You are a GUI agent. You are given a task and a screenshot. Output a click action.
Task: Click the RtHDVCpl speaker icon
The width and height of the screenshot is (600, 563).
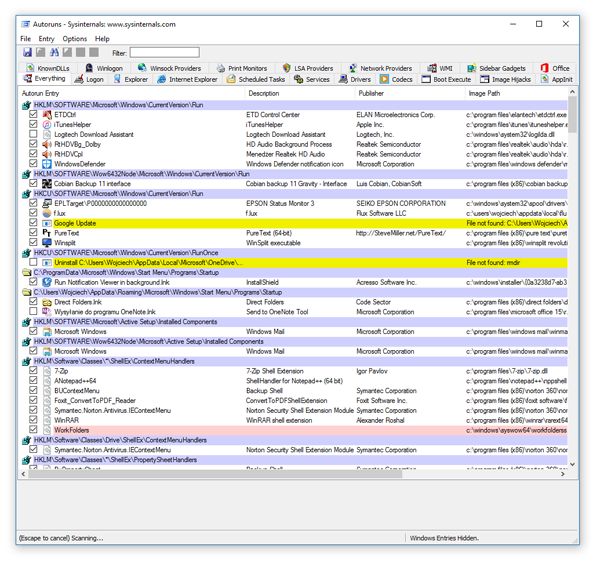pos(47,154)
